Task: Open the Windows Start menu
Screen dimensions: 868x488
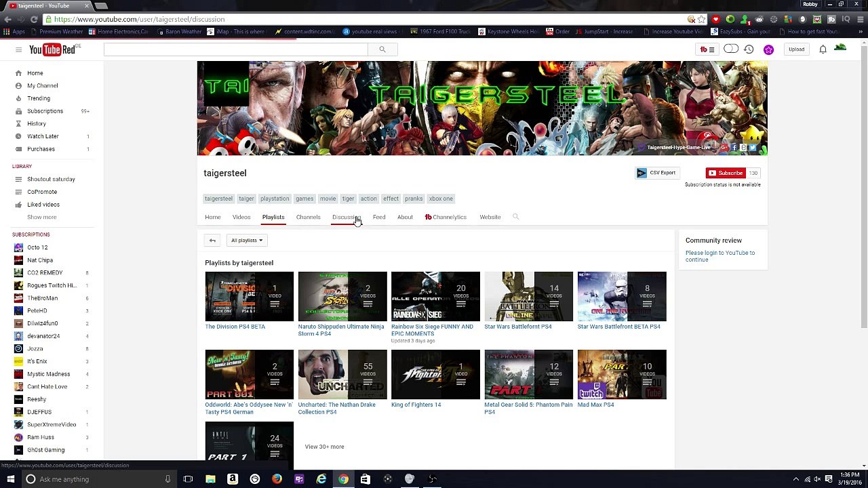Action: pos(10,479)
